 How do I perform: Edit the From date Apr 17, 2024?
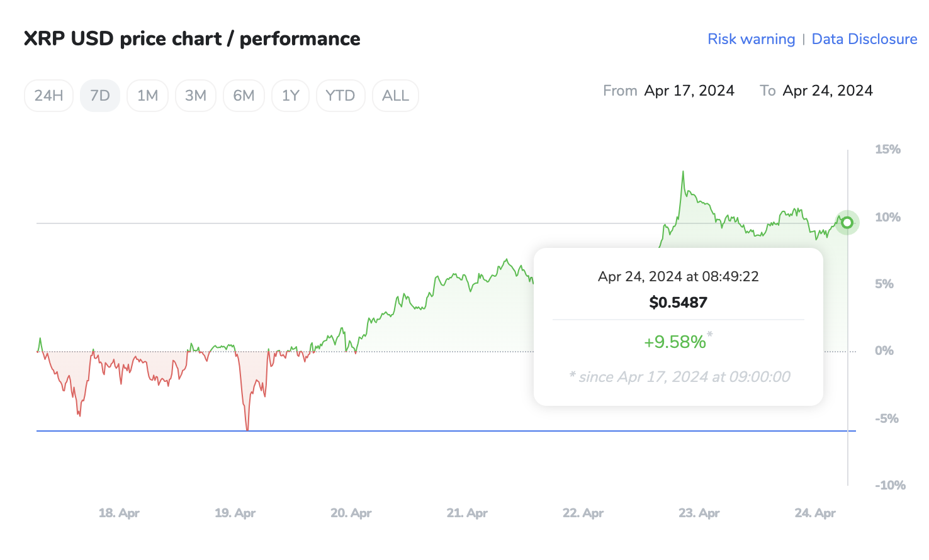pos(689,91)
